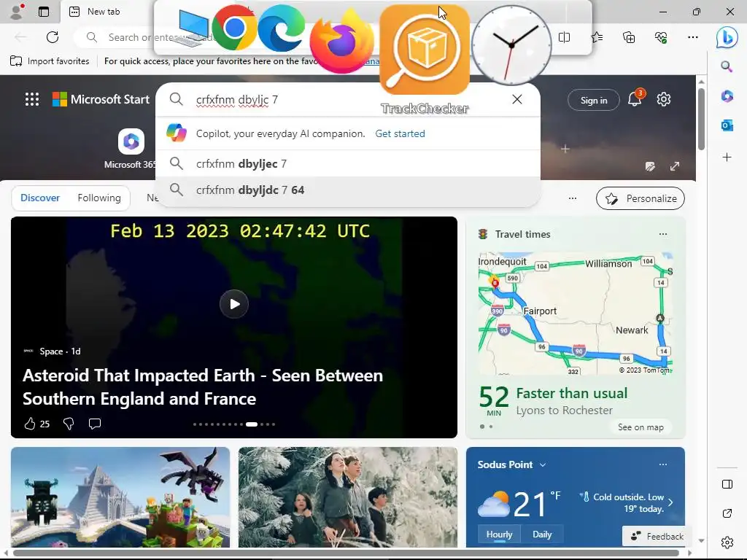The image size is (747, 560).
Task: Expand the Sodus Point location dropdown
Action: pos(543,464)
